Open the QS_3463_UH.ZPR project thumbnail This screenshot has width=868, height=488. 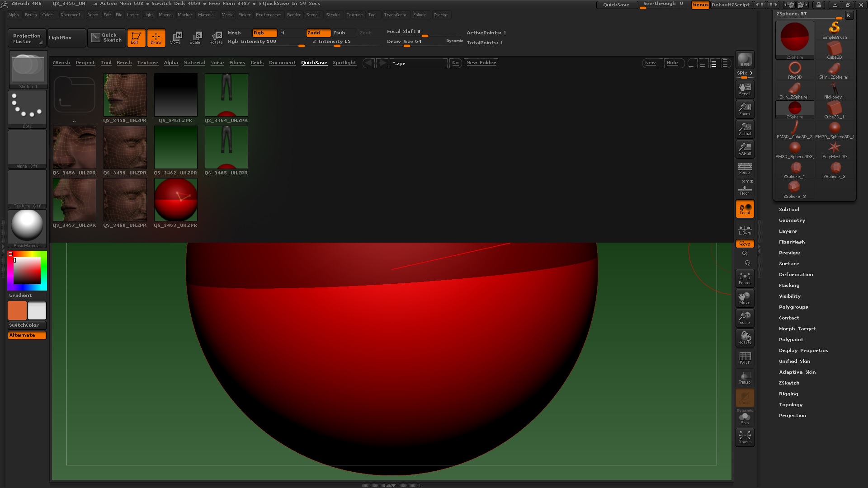pos(175,199)
